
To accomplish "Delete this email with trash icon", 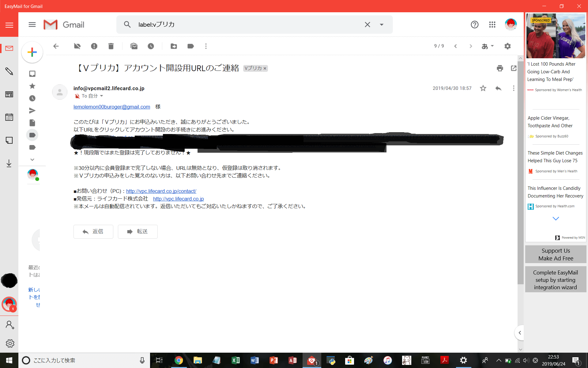I will 111,46.
